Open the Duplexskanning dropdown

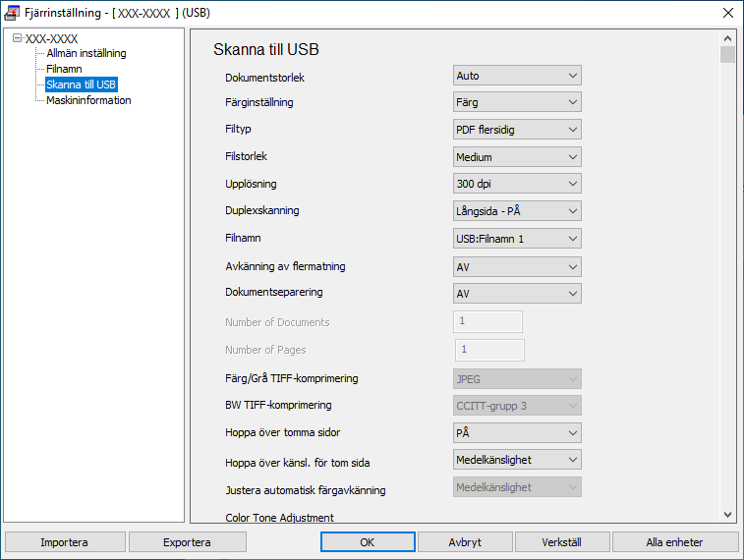[517, 211]
